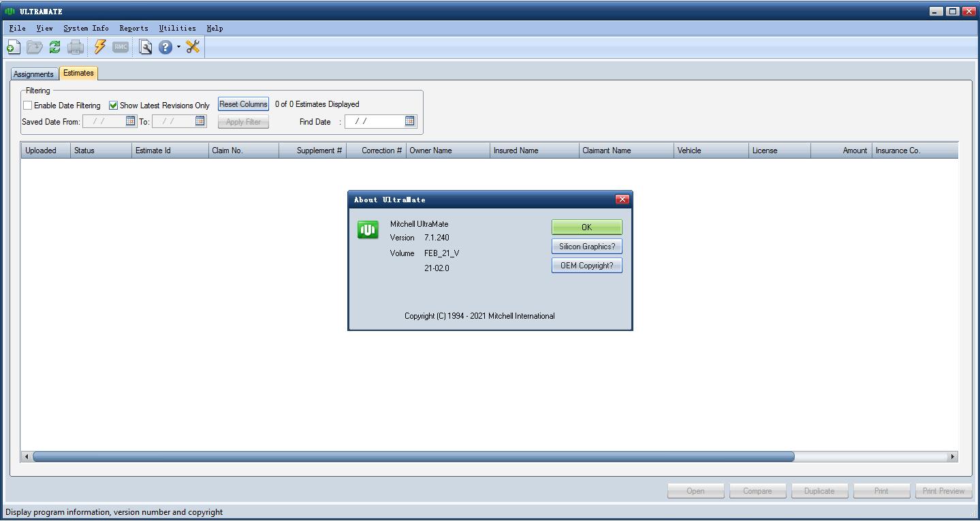
Task: Click the RMC toolbar icon
Action: [x=121, y=47]
